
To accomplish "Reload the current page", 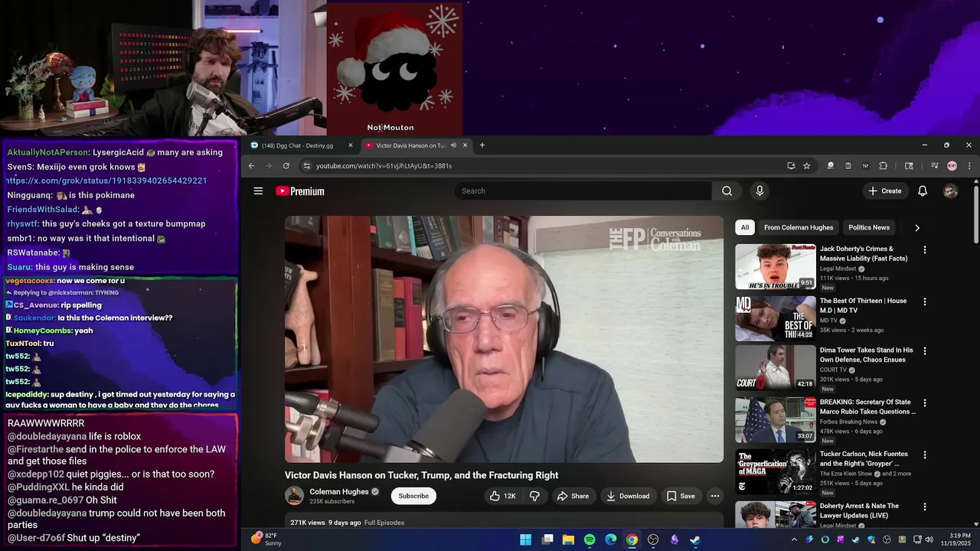I will tap(286, 166).
